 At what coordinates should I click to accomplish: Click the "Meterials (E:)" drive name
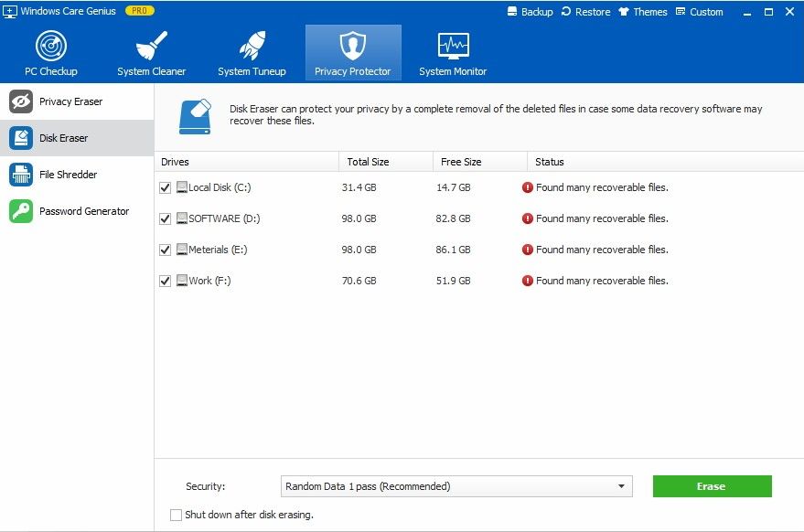tap(218, 250)
